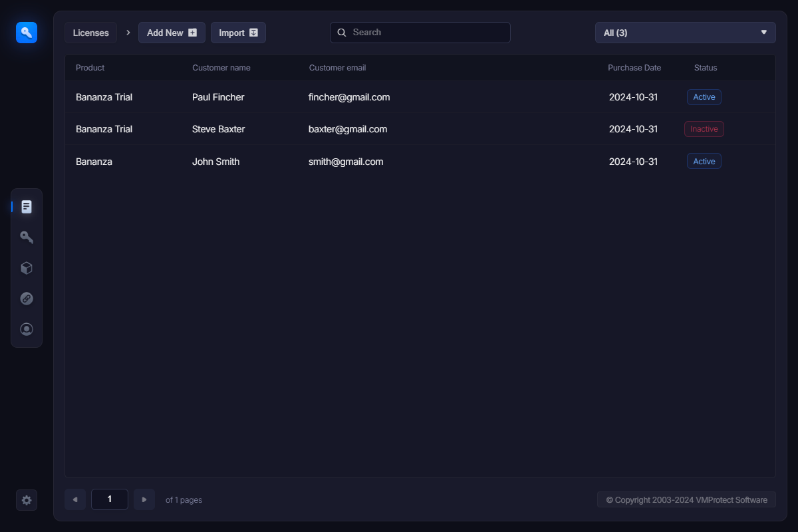Click the Licenses breadcrumb

pyautogui.click(x=91, y=33)
